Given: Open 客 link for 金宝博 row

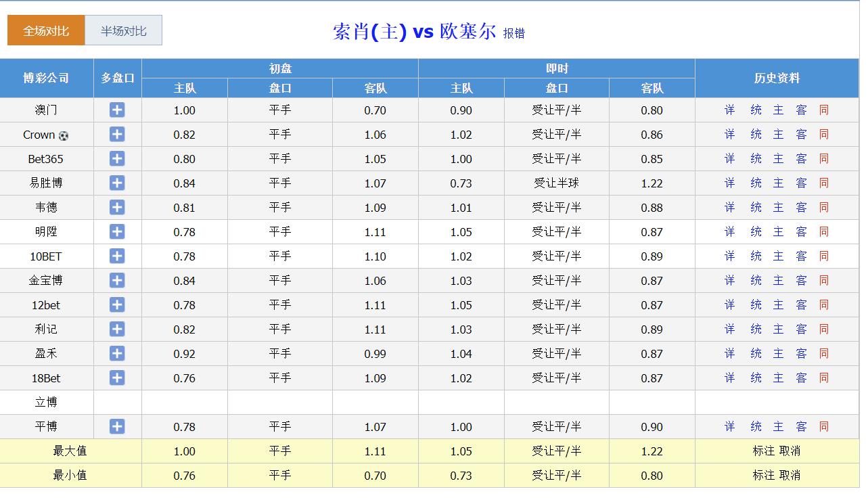Looking at the screenshot, I should coord(802,281).
